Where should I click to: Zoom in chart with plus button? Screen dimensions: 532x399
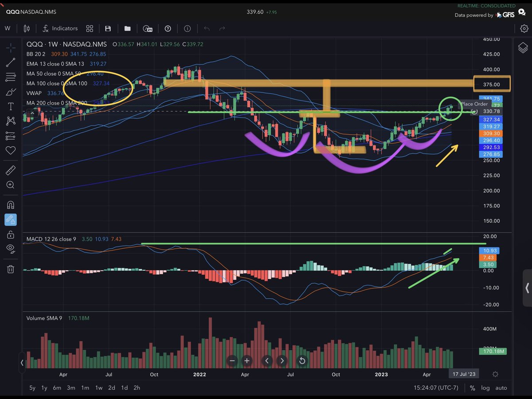(247, 361)
